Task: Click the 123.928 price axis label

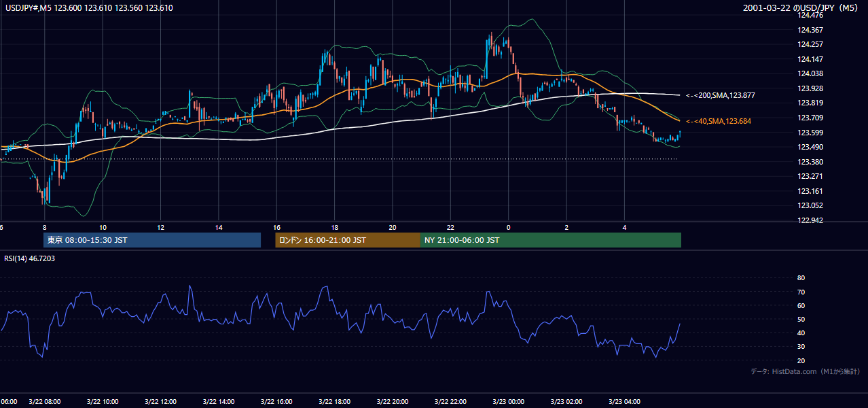Action: (x=810, y=88)
